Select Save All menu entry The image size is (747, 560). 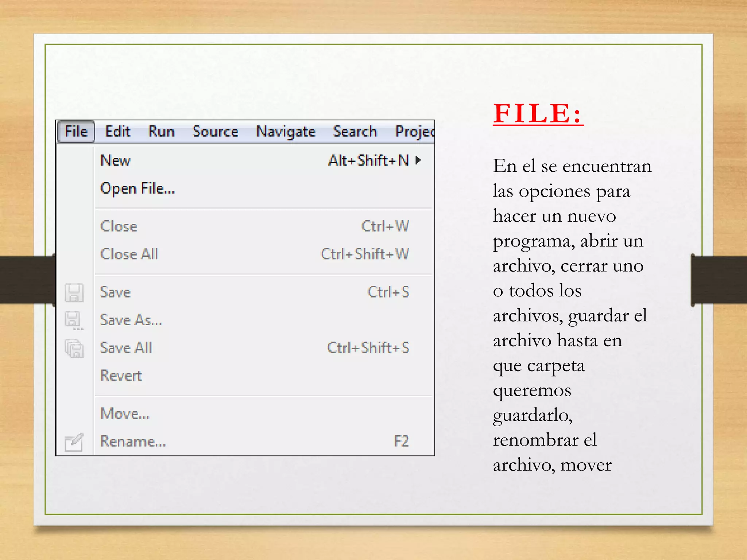click(263, 348)
